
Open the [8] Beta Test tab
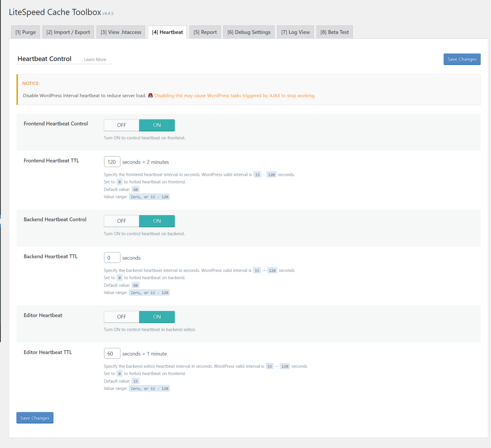pos(334,32)
